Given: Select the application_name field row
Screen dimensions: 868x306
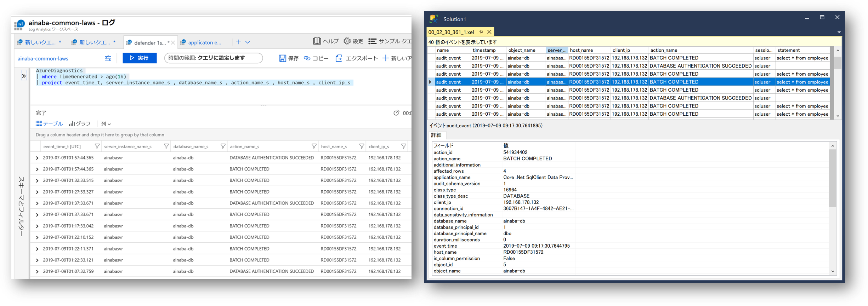Looking at the screenshot, I should pos(504,178).
